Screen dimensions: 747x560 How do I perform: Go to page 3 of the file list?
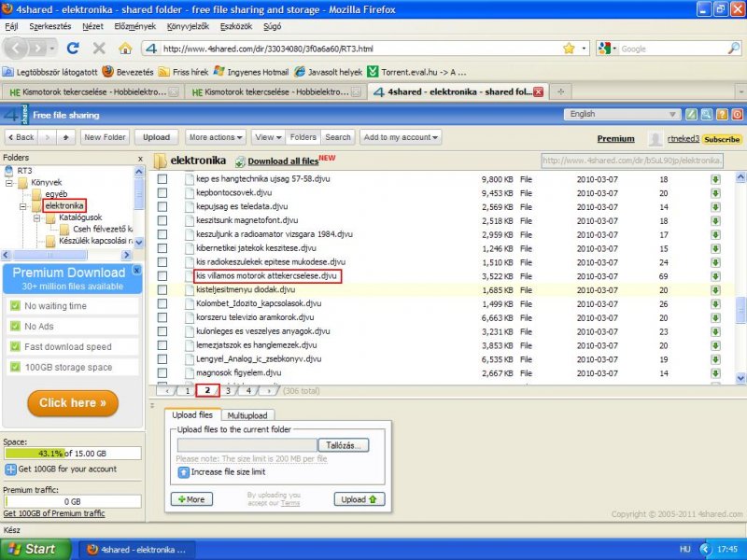tap(228, 391)
